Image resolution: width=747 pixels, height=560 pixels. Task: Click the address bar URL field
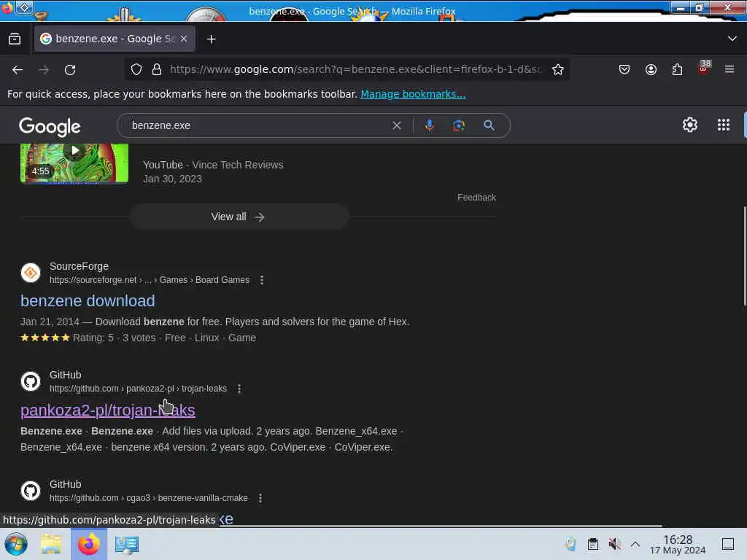click(x=355, y=69)
